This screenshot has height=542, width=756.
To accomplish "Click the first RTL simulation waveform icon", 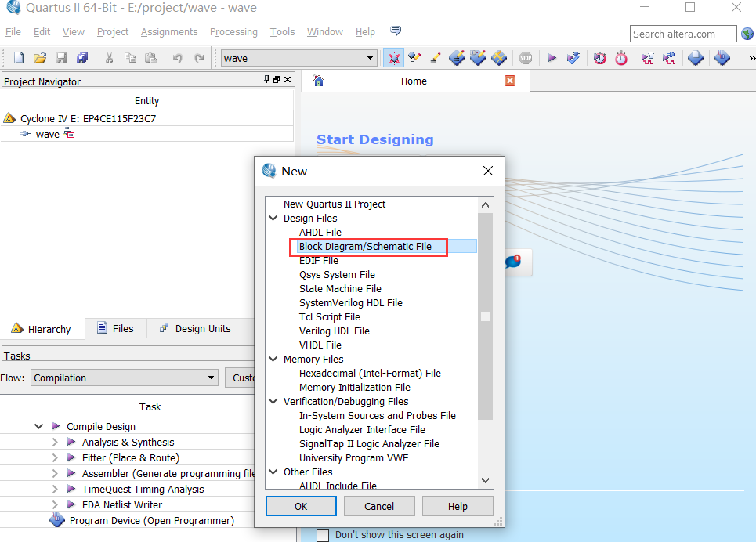I will (x=648, y=58).
